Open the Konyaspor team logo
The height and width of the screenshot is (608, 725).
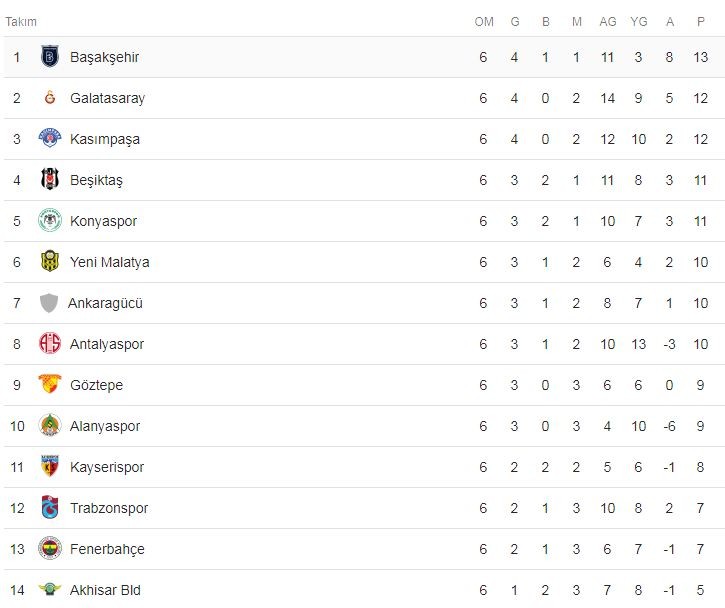coord(49,221)
